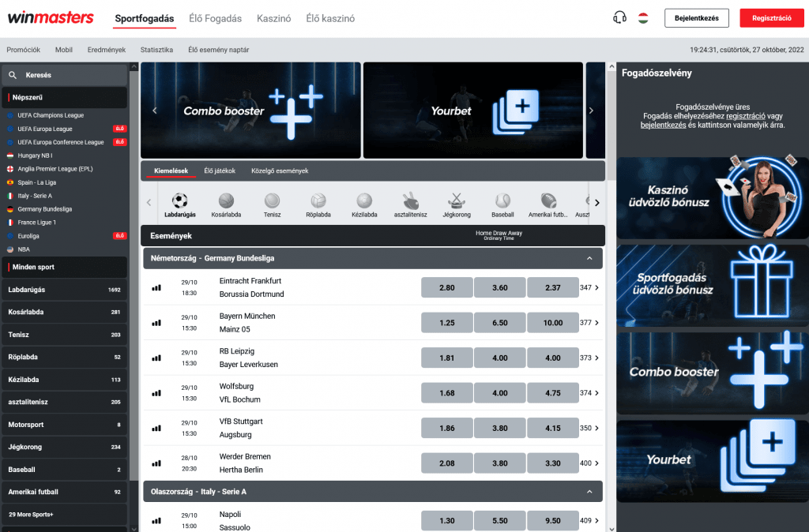
Task: Expand the 29 More Sports+ list
Action: tap(65, 515)
